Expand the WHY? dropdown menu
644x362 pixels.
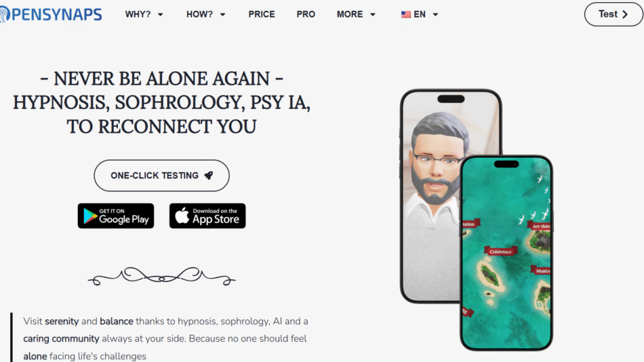pyautogui.click(x=144, y=14)
